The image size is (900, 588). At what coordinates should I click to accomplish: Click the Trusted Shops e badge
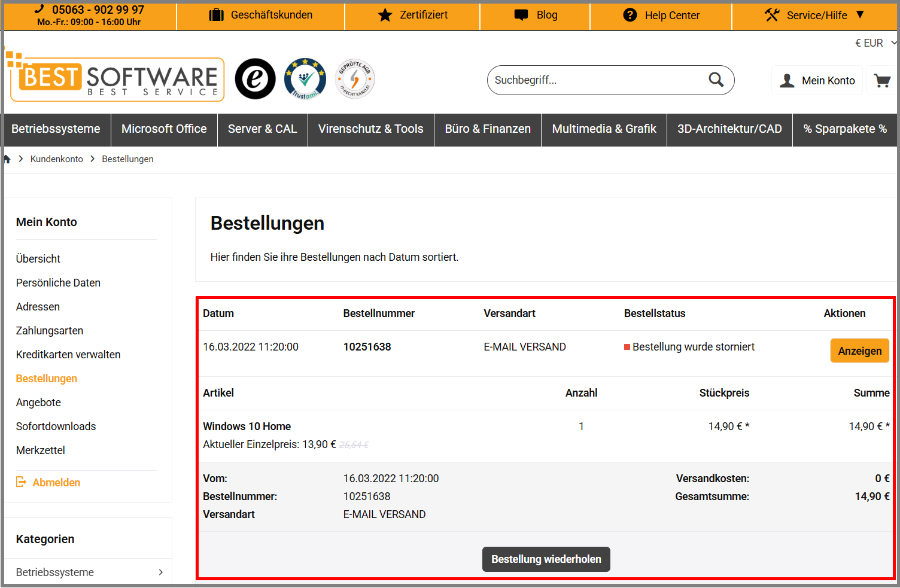(x=255, y=79)
